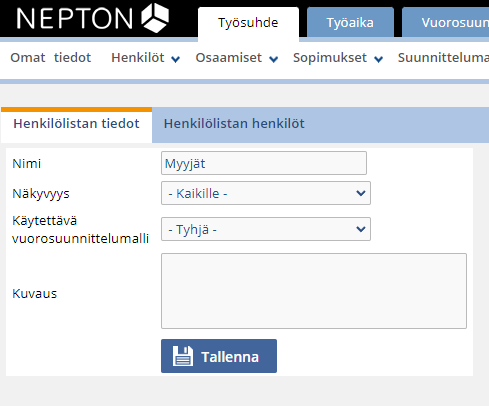Switch to the Työaika tab
This screenshot has height=406, width=489.
point(350,22)
